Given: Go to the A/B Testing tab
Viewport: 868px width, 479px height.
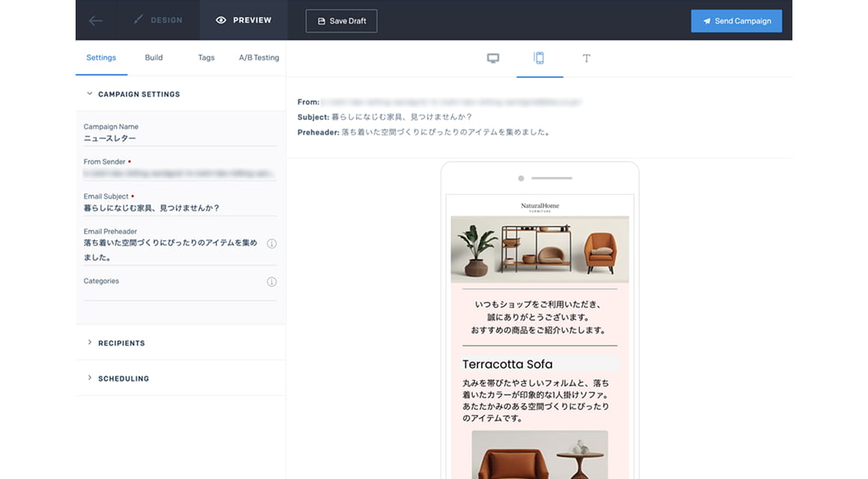Looking at the screenshot, I should tap(259, 58).
